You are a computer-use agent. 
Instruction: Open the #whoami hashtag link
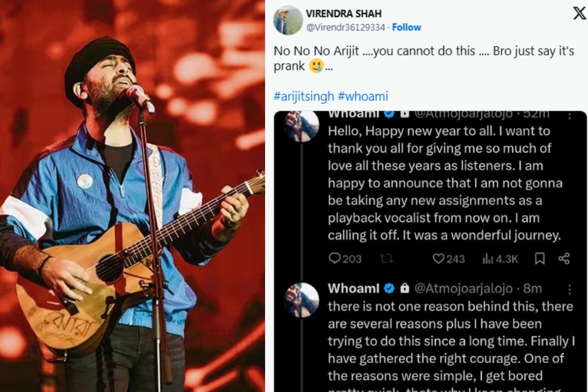pos(363,96)
